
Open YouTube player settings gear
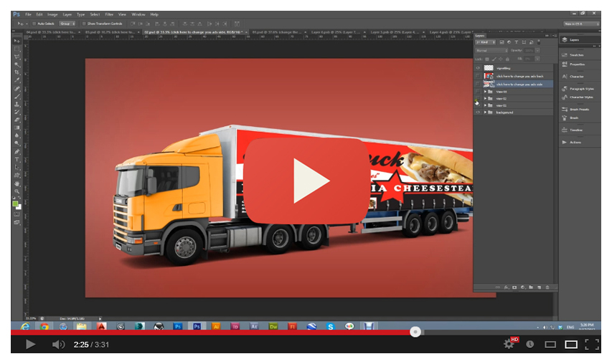pos(509,345)
